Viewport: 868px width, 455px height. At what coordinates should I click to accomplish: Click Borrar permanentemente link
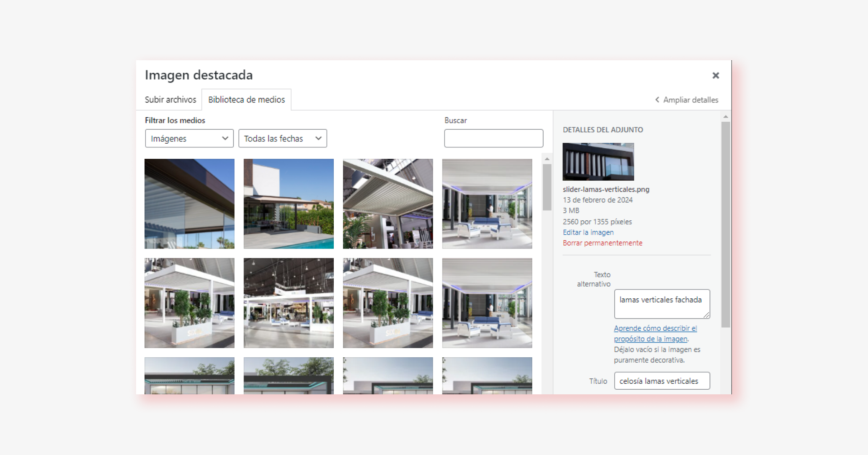point(602,243)
